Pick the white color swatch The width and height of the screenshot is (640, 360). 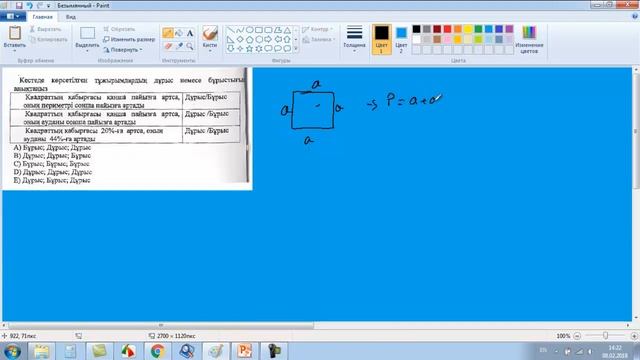tap(416, 40)
